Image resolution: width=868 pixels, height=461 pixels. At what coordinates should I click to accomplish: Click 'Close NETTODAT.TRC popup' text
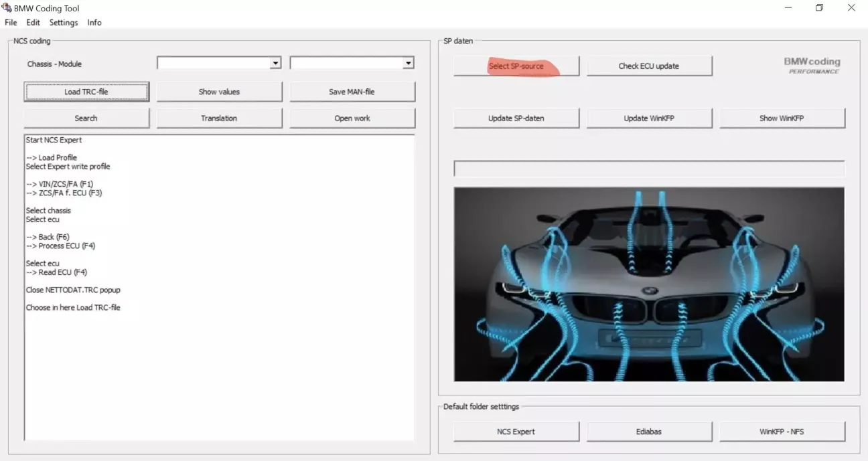pos(74,290)
